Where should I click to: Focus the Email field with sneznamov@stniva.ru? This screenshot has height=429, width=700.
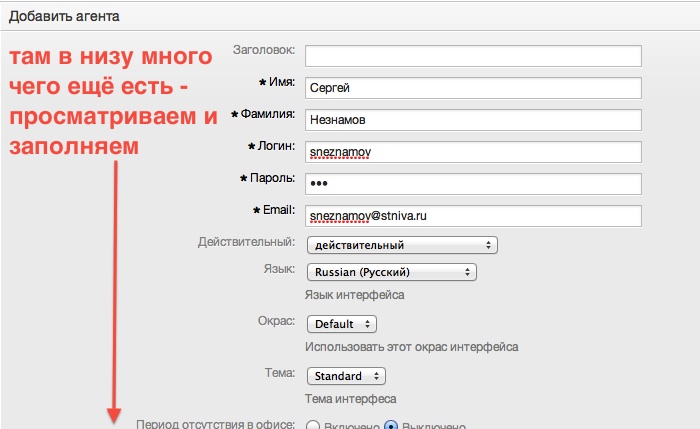(472, 216)
